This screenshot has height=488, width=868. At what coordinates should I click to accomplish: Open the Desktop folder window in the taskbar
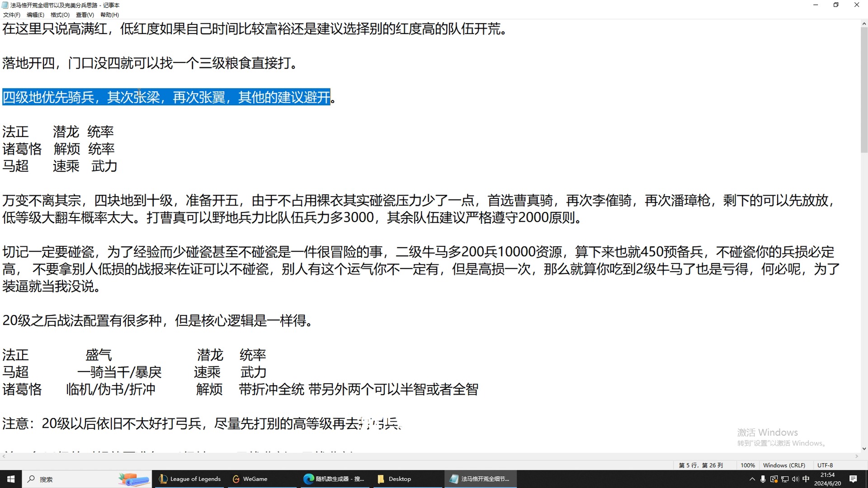408,479
